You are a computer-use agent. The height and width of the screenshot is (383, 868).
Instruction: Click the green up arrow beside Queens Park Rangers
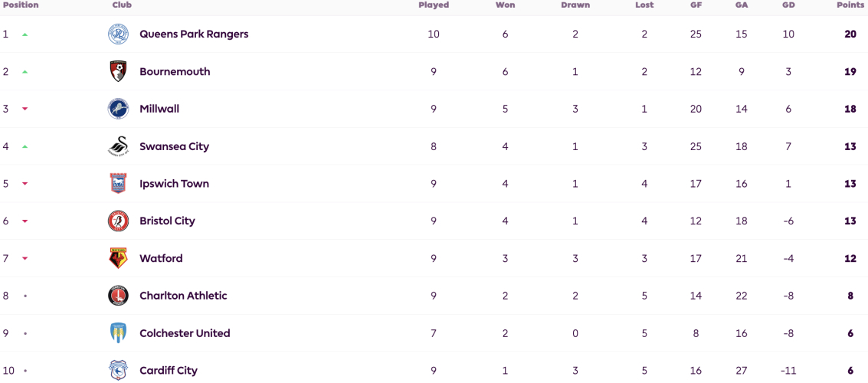(x=25, y=34)
